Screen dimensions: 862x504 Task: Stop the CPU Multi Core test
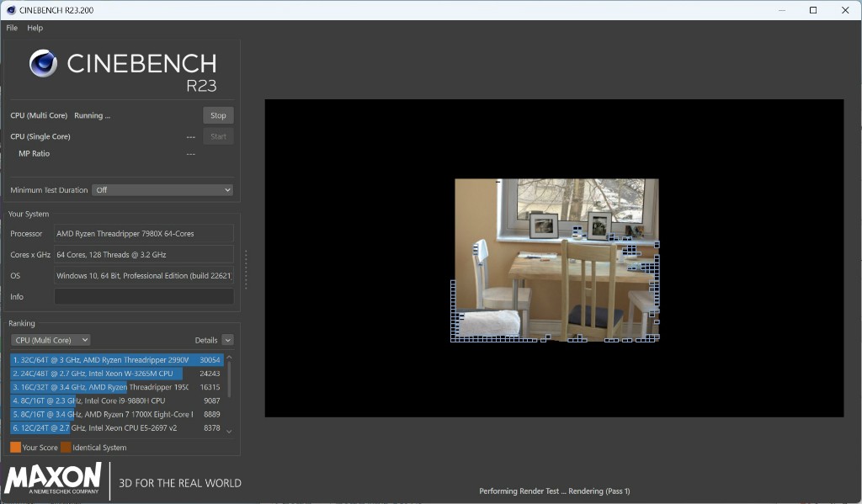click(218, 115)
